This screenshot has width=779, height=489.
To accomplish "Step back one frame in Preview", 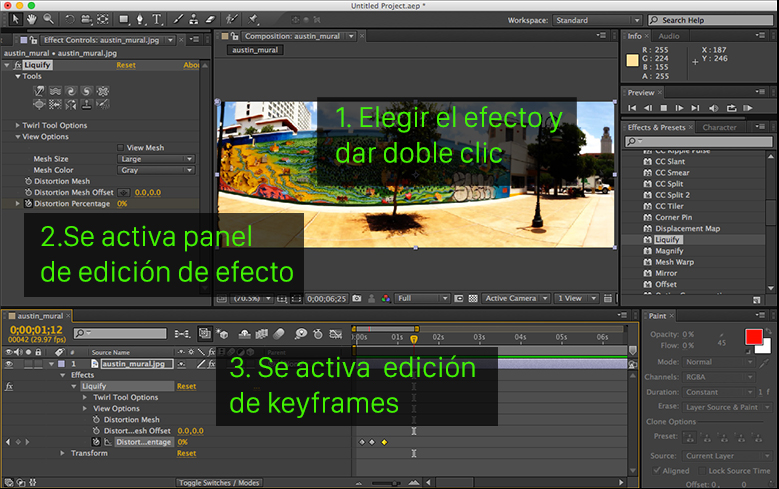I will (x=648, y=108).
